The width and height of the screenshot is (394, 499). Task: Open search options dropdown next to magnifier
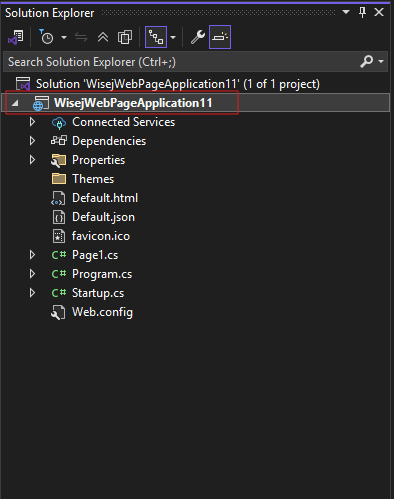pyautogui.click(x=381, y=62)
